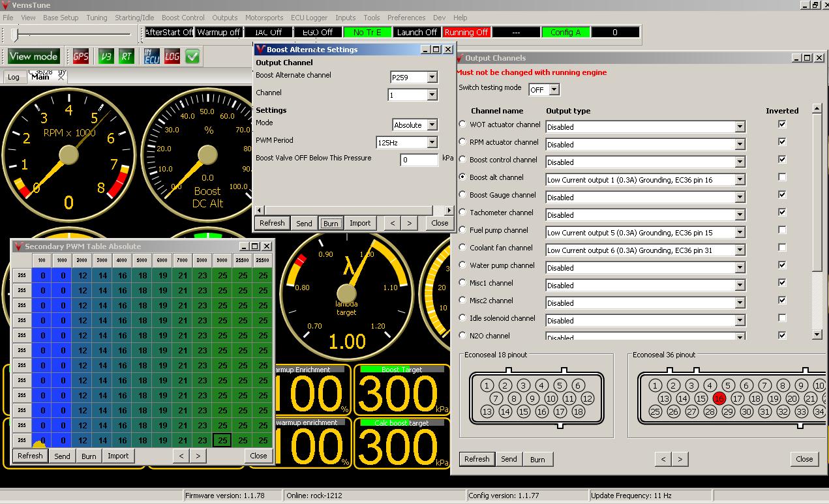Click the green Config A indicator

pyautogui.click(x=565, y=32)
